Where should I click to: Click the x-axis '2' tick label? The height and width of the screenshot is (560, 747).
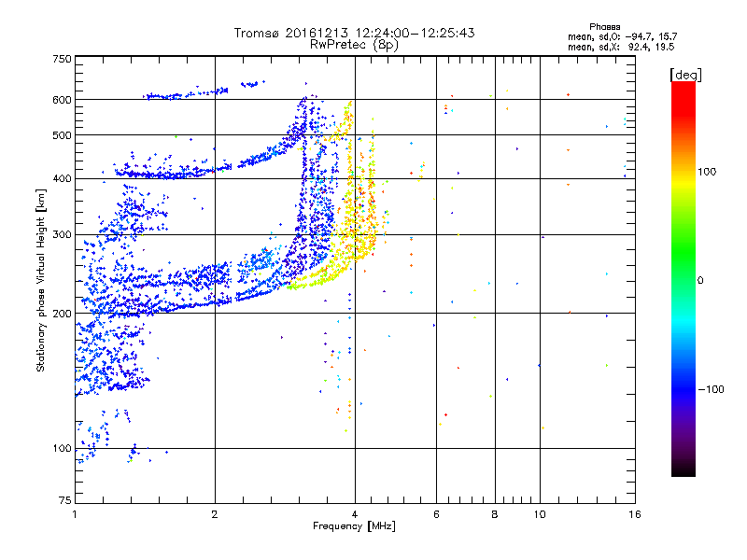pyautogui.click(x=215, y=514)
